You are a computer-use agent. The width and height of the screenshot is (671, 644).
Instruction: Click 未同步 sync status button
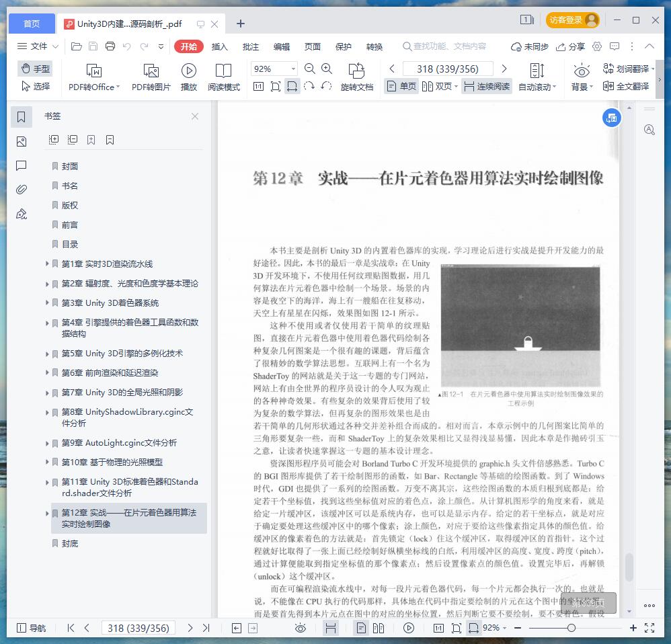click(x=530, y=46)
